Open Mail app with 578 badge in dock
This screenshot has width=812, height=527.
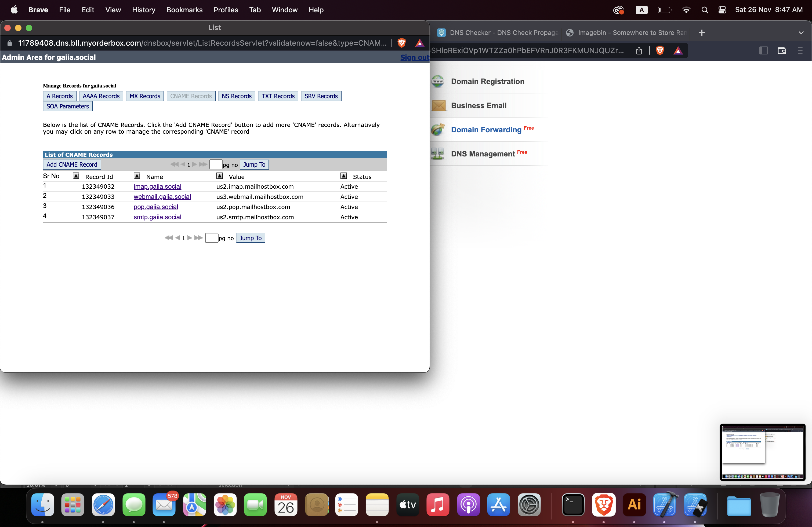coord(164,505)
